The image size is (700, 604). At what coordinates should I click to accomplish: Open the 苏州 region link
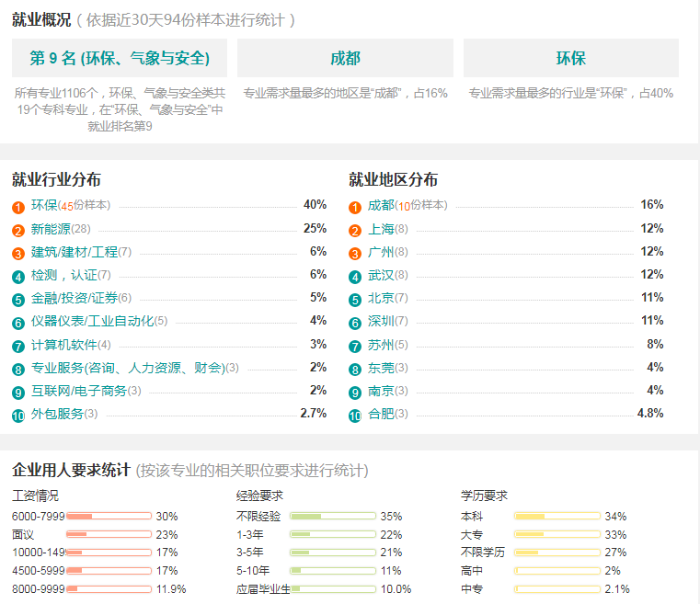381,345
